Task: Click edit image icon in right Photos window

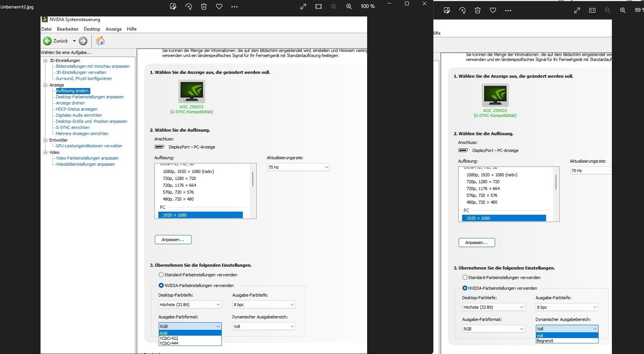Action: click(447, 10)
